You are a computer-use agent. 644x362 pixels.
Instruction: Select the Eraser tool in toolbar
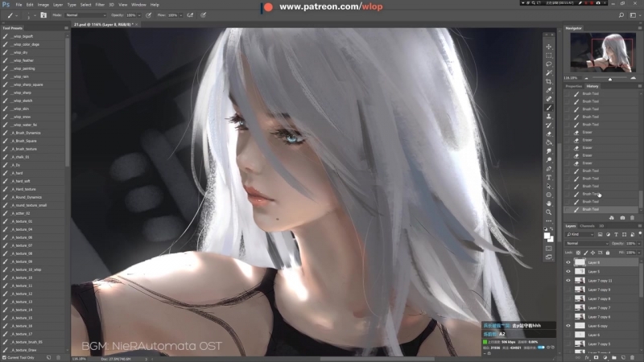pos(549,134)
